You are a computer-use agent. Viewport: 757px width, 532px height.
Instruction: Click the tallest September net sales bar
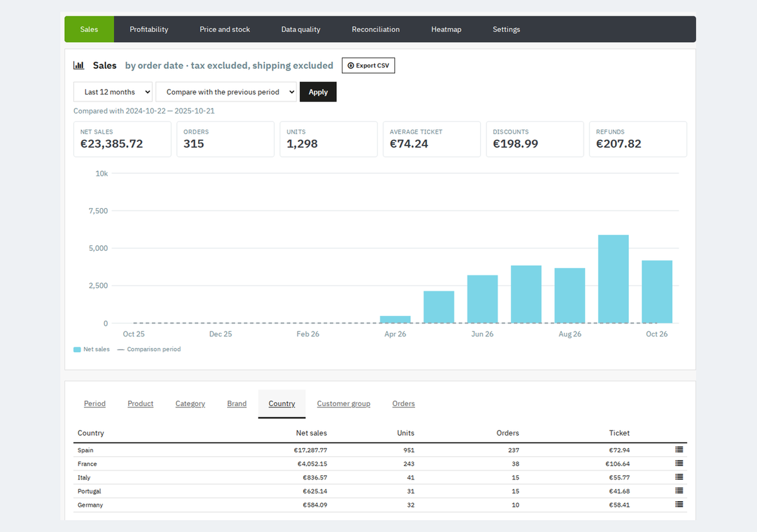coord(613,279)
